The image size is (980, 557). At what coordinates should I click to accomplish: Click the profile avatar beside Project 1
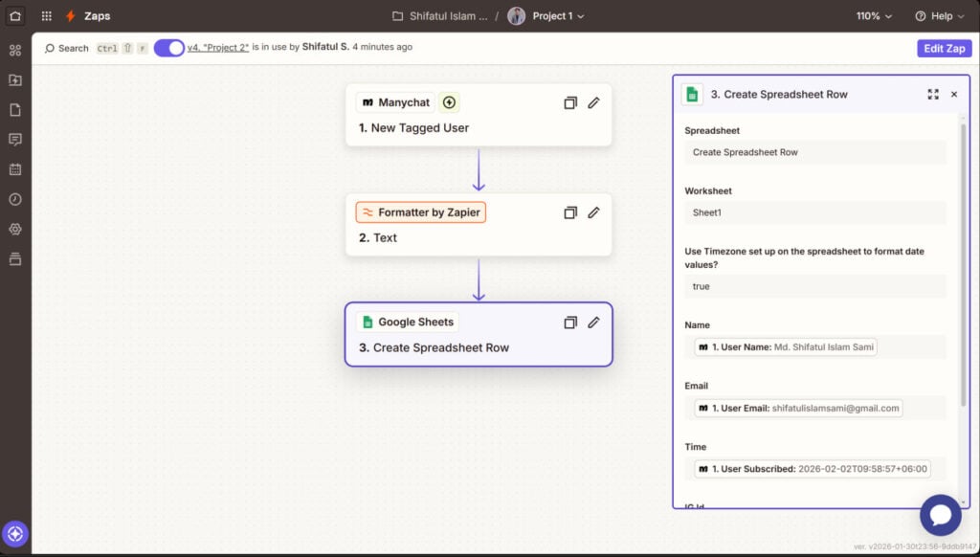coord(516,16)
